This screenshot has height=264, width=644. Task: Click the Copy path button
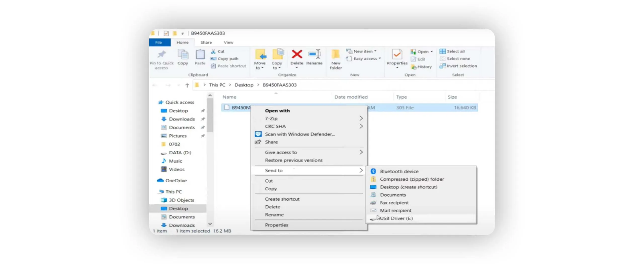click(x=228, y=59)
